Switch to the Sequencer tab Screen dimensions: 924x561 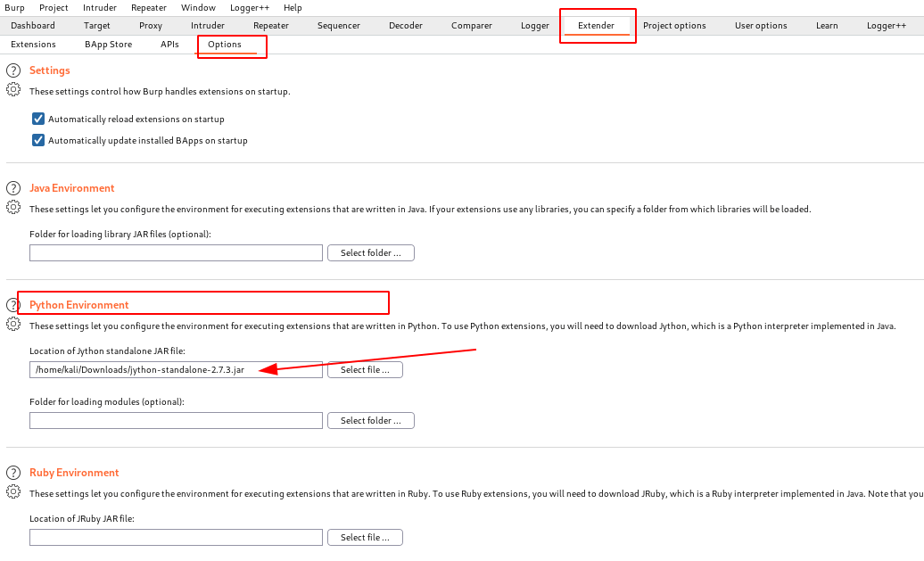339,26
